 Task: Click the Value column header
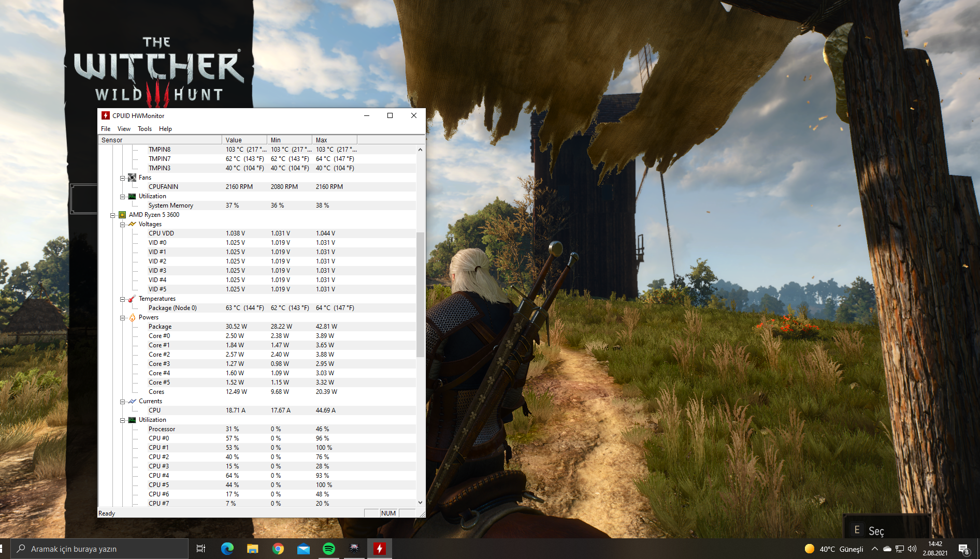(244, 140)
